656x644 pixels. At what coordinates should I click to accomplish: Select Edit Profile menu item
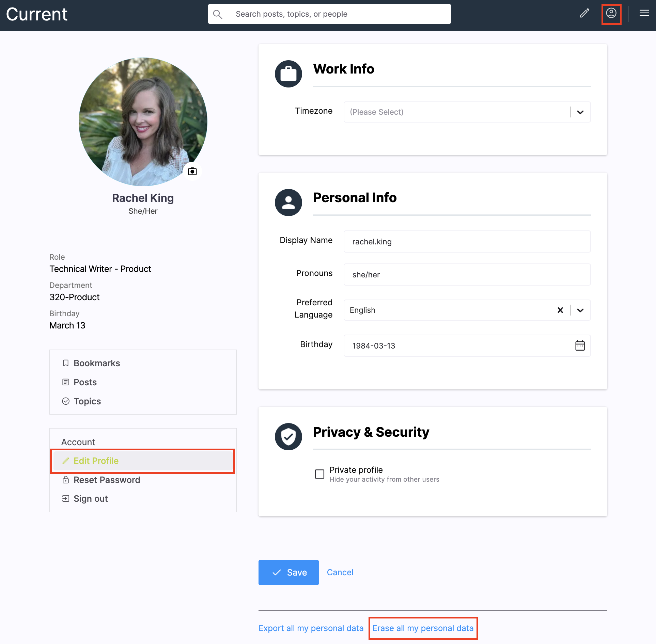143,461
